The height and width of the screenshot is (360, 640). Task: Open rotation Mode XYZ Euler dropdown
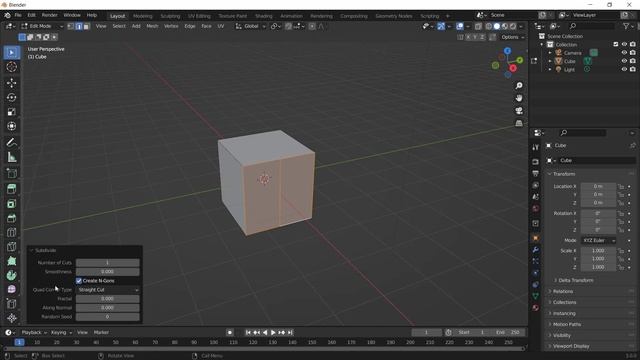pos(599,240)
